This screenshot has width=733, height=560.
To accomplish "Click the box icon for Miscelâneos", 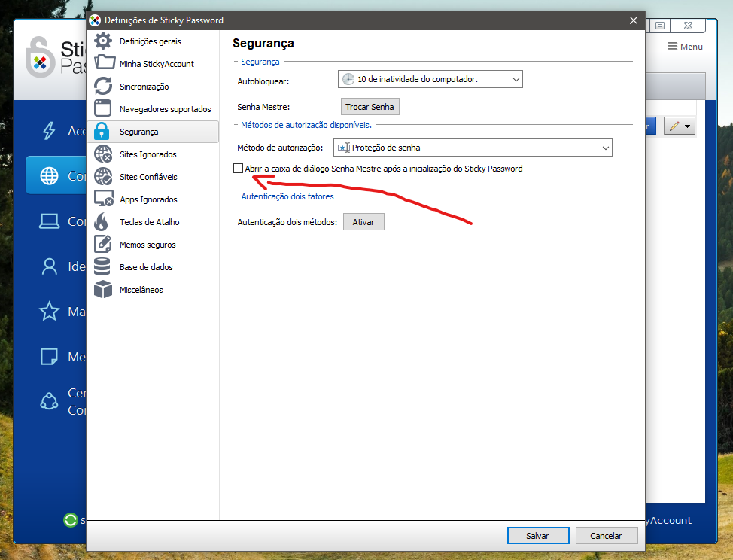I will tap(103, 289).
